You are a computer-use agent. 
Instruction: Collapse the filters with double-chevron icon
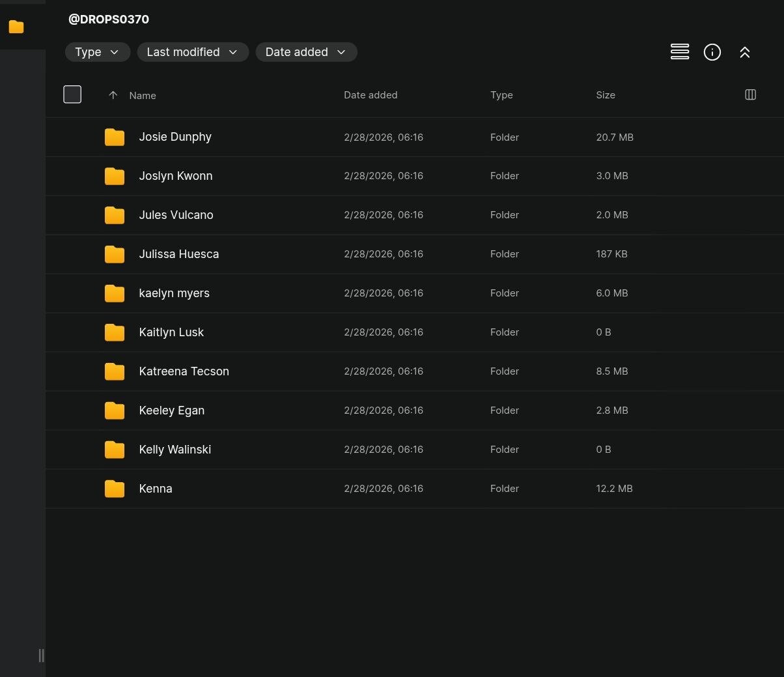pyautogui.click(x=744, y=53)
